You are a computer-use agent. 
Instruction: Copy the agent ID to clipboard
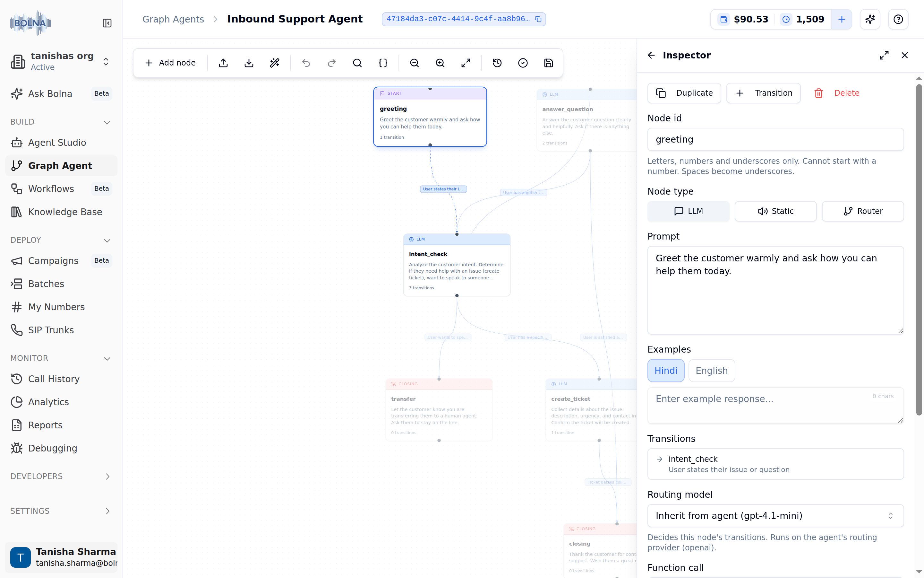(x=538, y=19)
